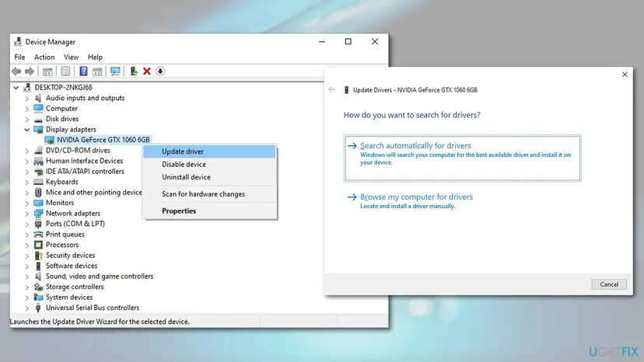
Task: Click the Processors category icon
Action: point(38,245)
